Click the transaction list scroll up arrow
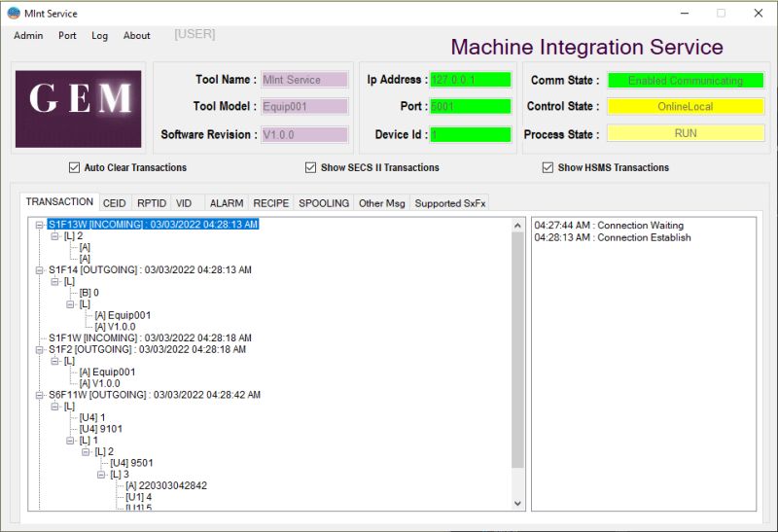Viewport: 778px width, 532px height. click(x=517, y=226)
